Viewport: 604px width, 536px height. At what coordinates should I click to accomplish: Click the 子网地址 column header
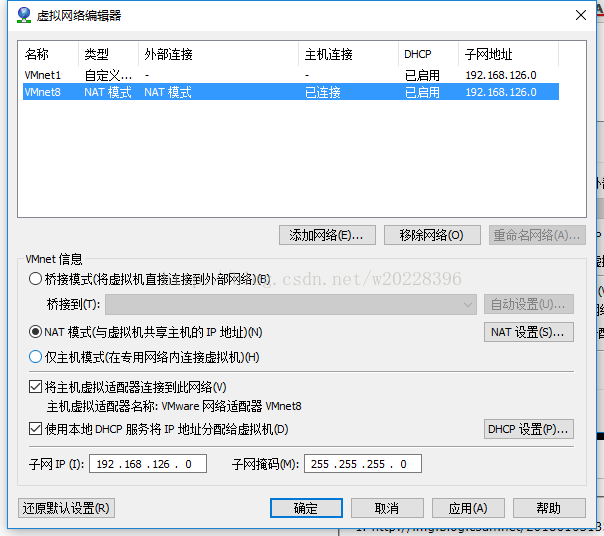tap(508, 54)
